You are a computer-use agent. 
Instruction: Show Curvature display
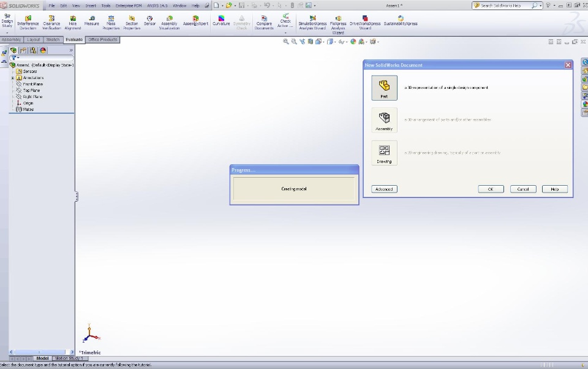[221, 21]
